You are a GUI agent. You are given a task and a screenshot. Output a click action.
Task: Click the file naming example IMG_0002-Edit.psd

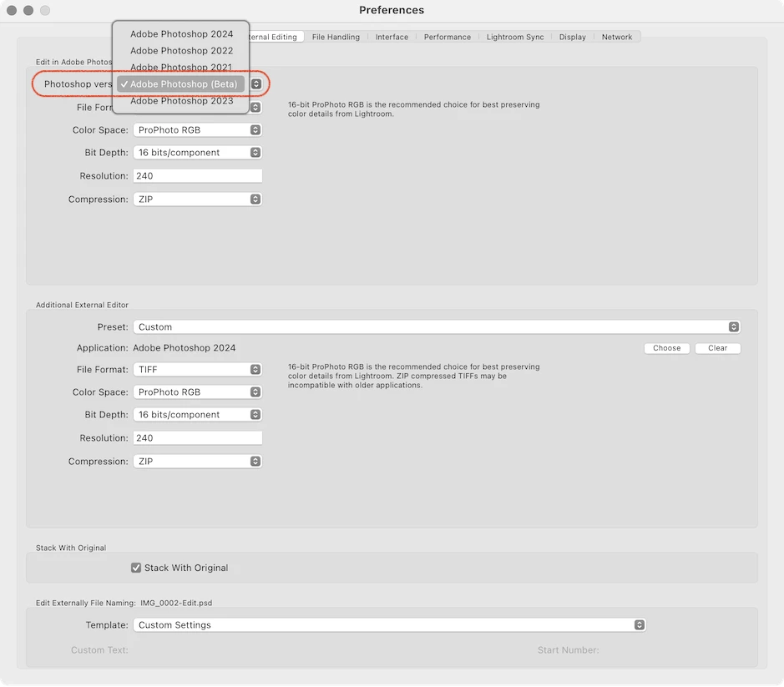(x=176, y=603)
